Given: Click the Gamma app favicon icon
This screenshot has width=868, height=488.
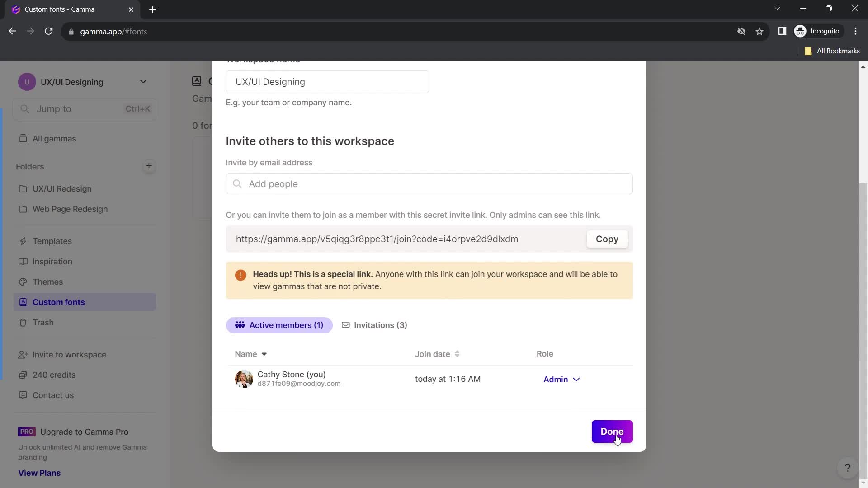Looking at the screenshot, I should (x=15, y=9).
